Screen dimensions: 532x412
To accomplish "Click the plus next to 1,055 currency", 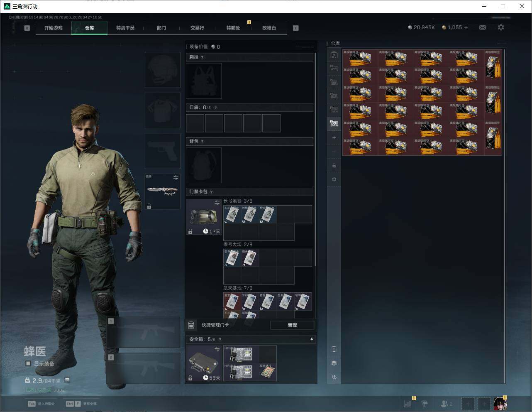I will 466,27.
